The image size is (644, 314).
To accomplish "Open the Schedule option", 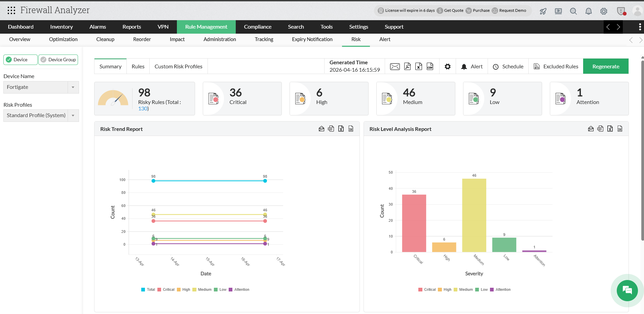I will 508,66.
